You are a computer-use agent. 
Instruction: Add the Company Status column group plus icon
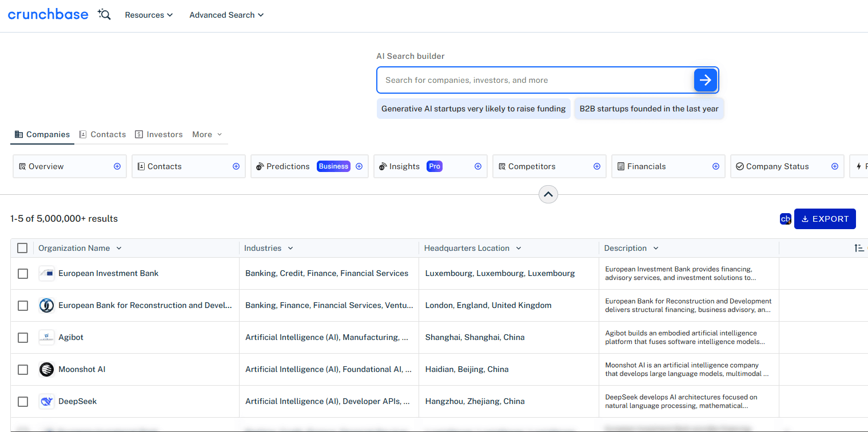click(x=835, y=166)
